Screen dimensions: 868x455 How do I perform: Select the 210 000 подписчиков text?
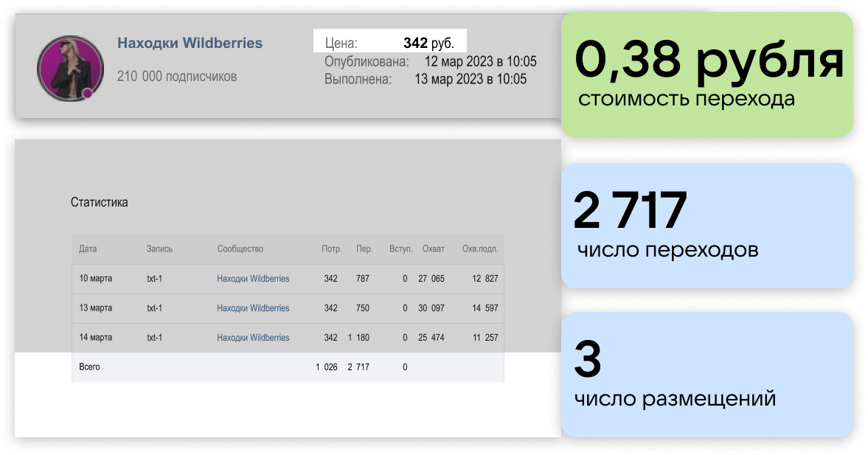point(176,77)
